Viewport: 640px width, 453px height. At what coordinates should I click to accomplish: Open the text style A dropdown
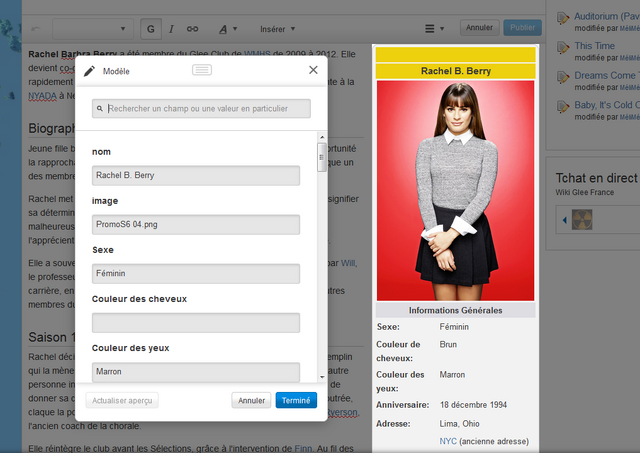pos(228,29)
